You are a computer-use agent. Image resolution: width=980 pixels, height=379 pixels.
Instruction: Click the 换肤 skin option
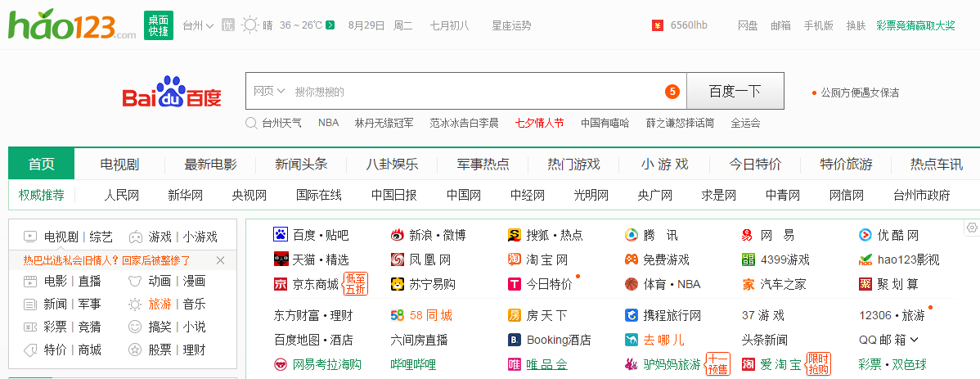pyautogui.click(x=856, y=25)
